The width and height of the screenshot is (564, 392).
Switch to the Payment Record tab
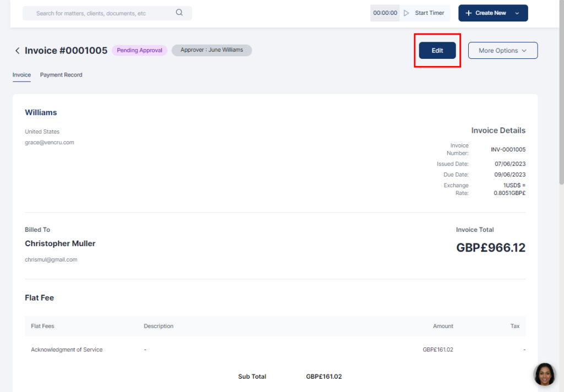click(61, 75)
